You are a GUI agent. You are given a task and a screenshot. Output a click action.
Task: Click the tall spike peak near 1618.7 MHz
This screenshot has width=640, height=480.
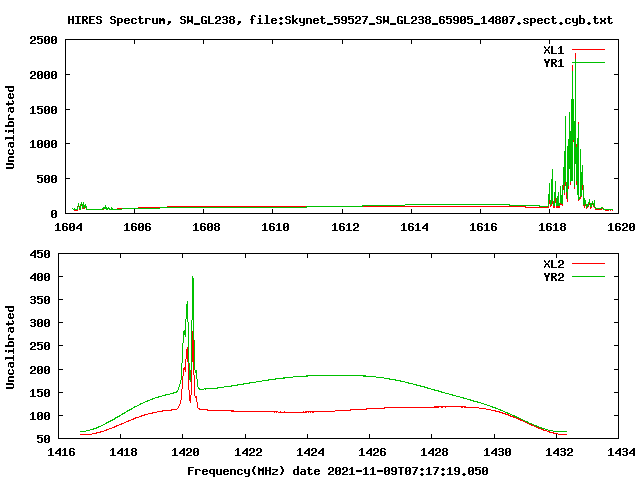pos(576,54)
